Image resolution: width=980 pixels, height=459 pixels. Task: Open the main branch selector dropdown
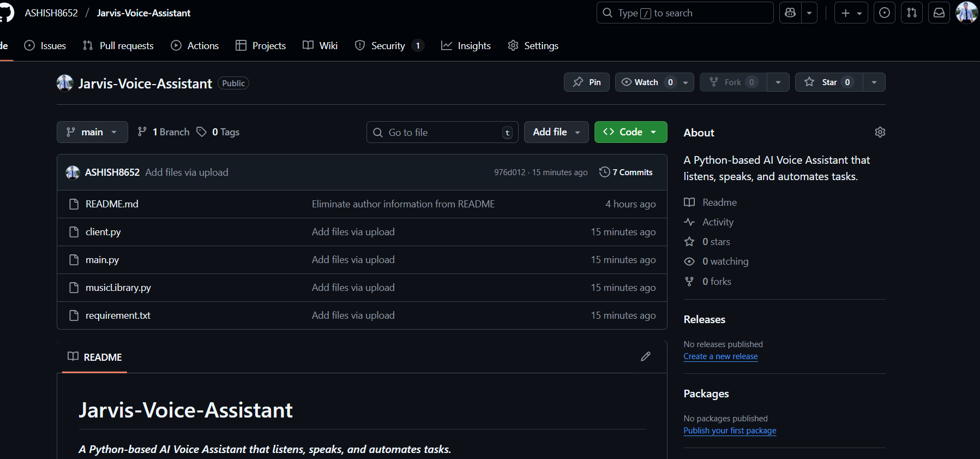click(92, 132)
